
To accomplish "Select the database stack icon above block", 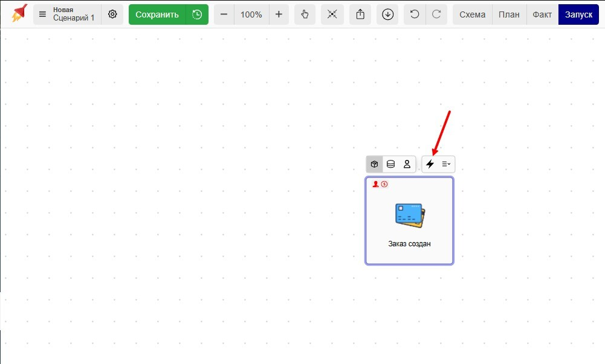I will coord(390,164).
